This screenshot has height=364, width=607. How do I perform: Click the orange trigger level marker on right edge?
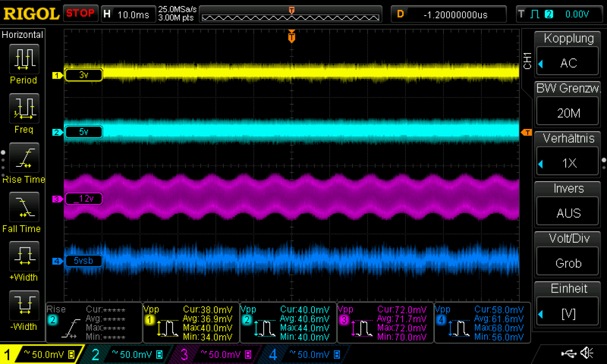(526, 132)
